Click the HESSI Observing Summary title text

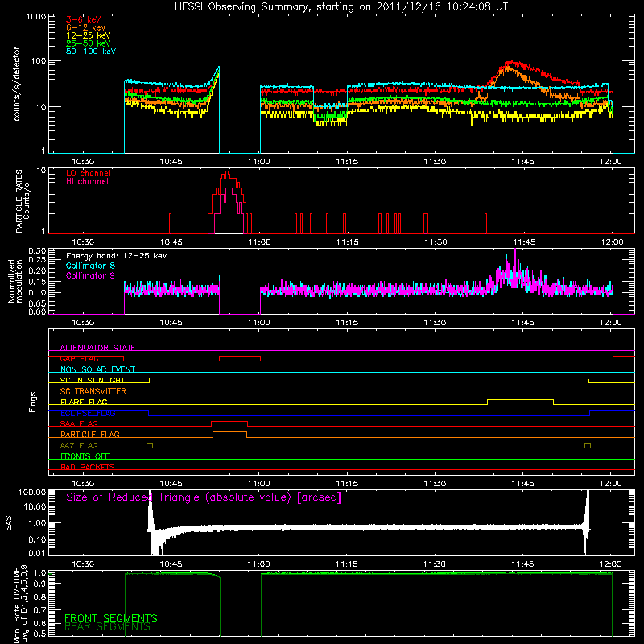click(341, 7)
